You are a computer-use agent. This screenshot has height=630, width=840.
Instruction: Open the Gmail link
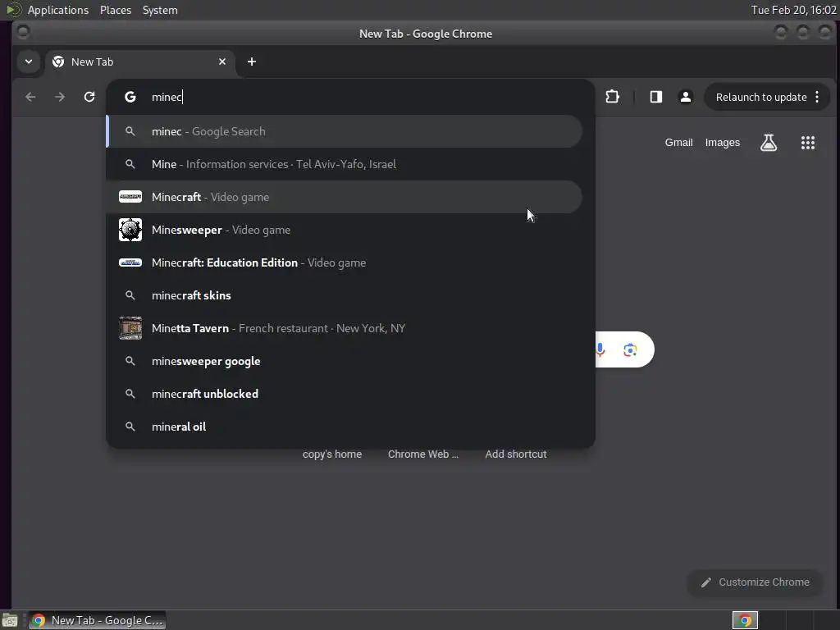pyautogui.click(x=678, y=143)
